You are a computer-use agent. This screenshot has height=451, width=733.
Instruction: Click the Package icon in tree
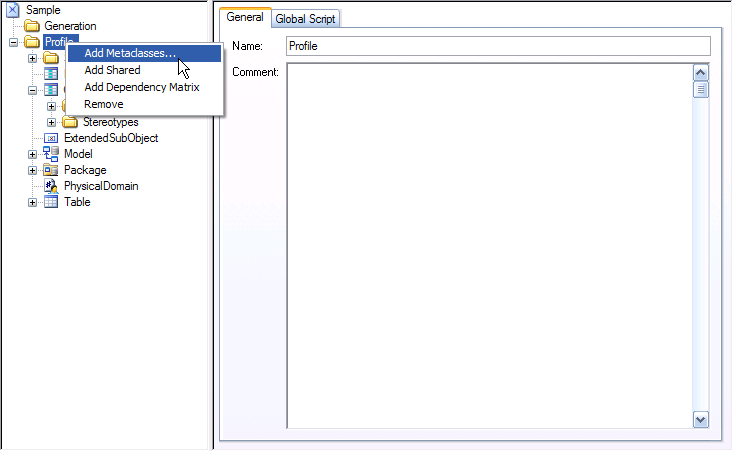pyautogui.click(x=51, y=170)
